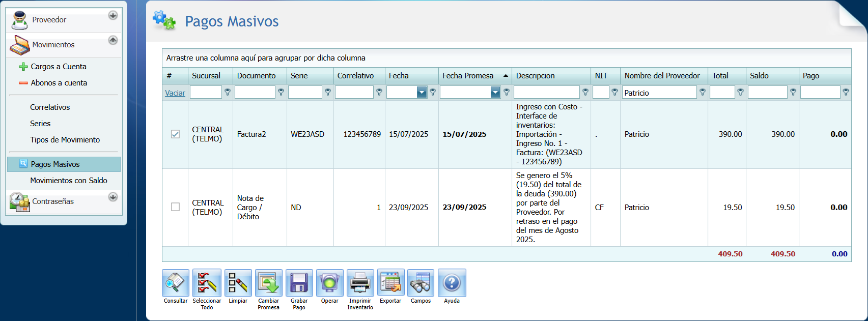This screenshot has width=868, height=321.
Task: Check the Nota de Cargo row checkbox
Action: click(176, 207)
